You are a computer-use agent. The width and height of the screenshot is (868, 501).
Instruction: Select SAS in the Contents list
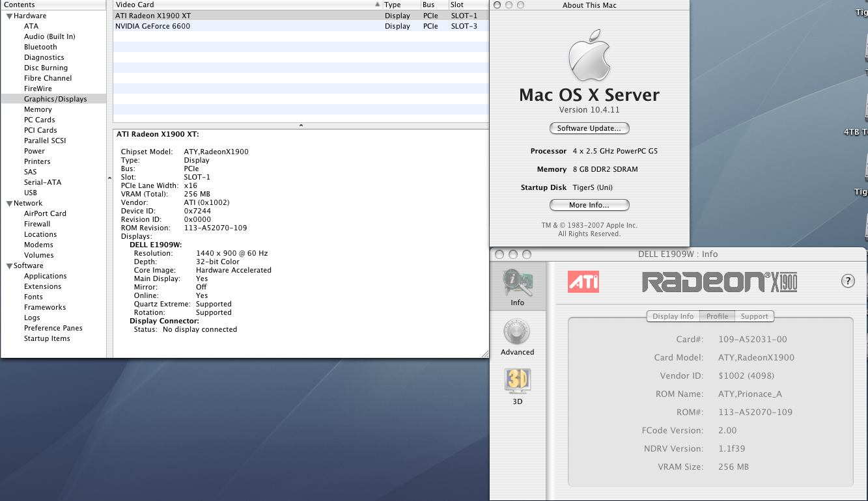point(31,172)
